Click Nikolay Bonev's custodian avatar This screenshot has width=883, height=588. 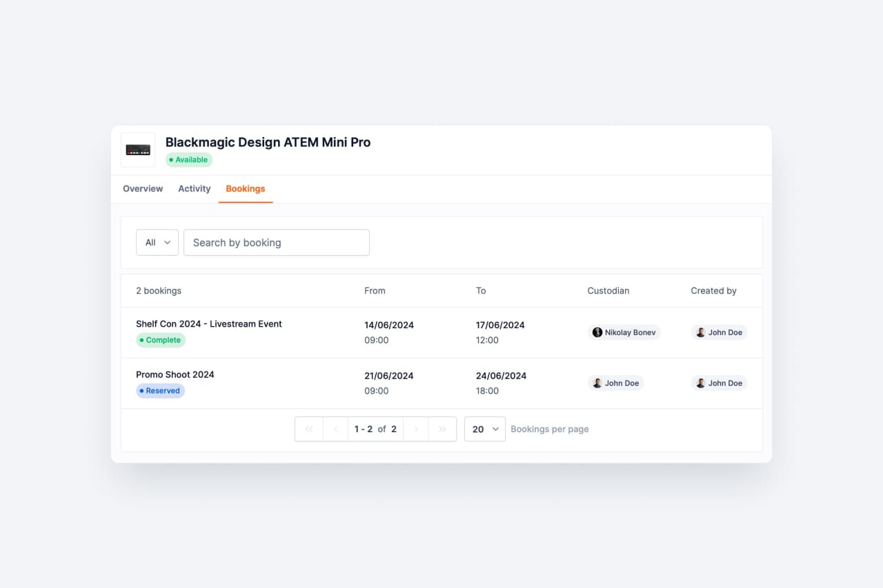tap(597, 332)
